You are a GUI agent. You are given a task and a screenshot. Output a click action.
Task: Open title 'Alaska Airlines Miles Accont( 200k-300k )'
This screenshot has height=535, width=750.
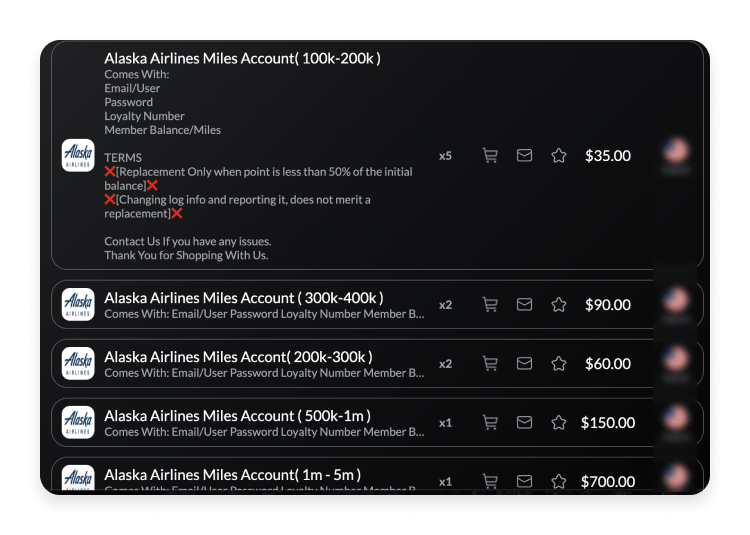click(238, 357)
